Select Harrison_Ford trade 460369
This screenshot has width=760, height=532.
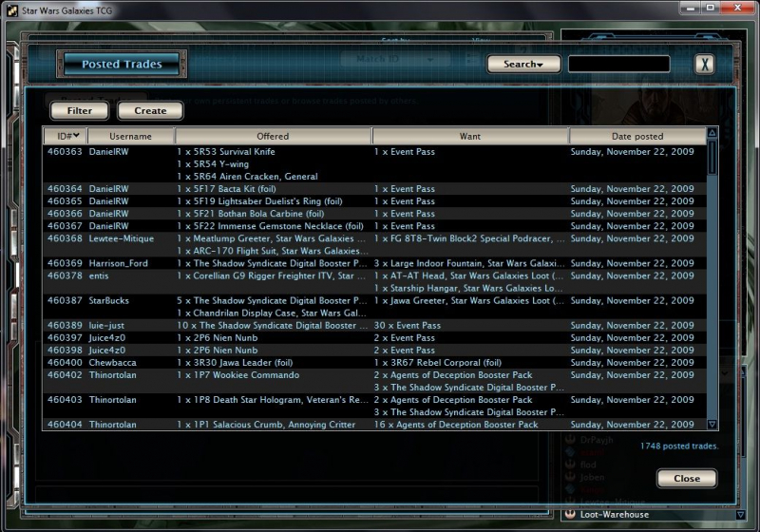point(374,263)
